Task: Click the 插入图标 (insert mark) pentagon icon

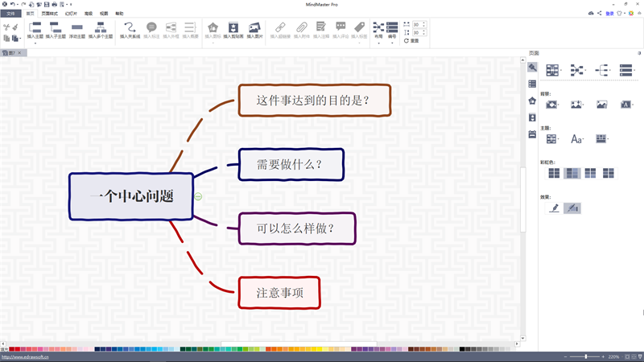Action: pyautogui.click(x=213, y=27)
